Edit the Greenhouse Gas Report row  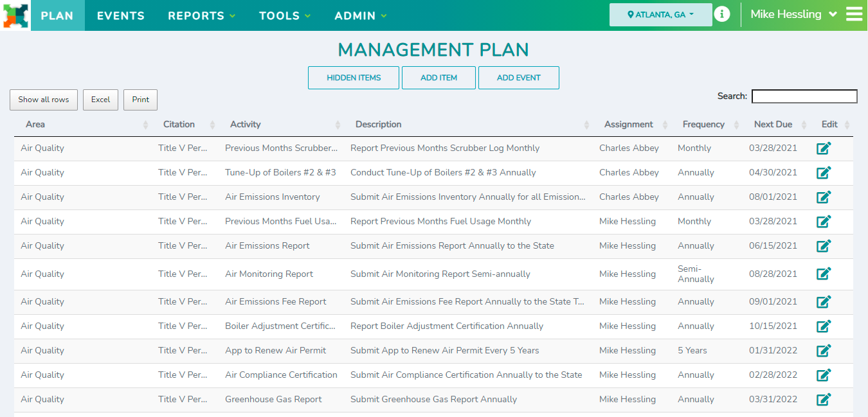click(x=824, y=400)
